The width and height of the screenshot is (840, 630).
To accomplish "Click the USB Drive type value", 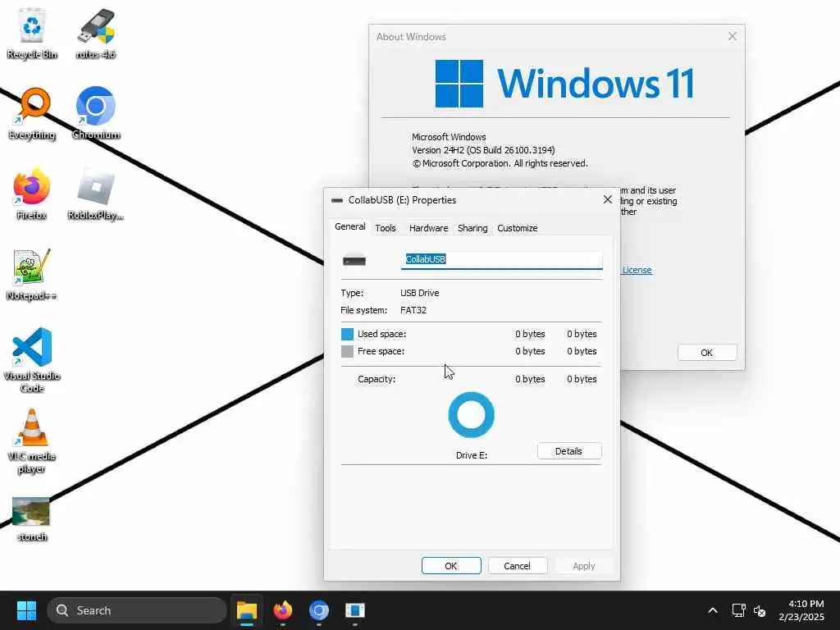I will click(x=419, y=293).
